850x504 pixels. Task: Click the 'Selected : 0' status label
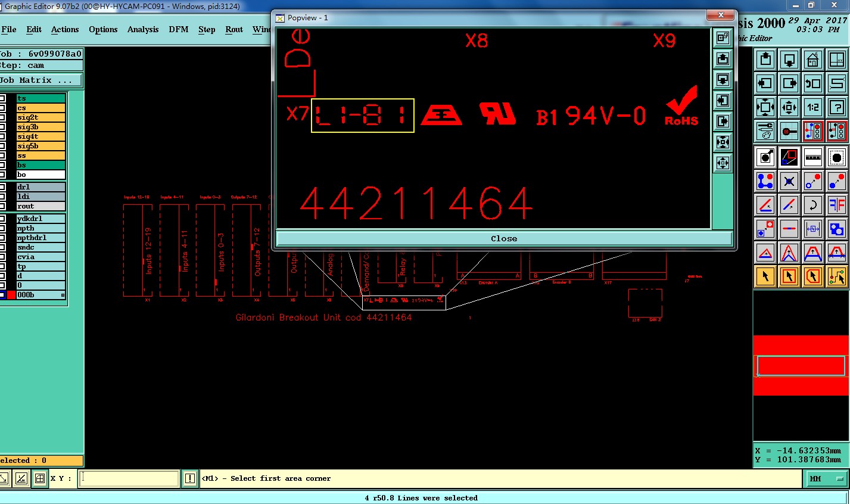tap(41, 461)
